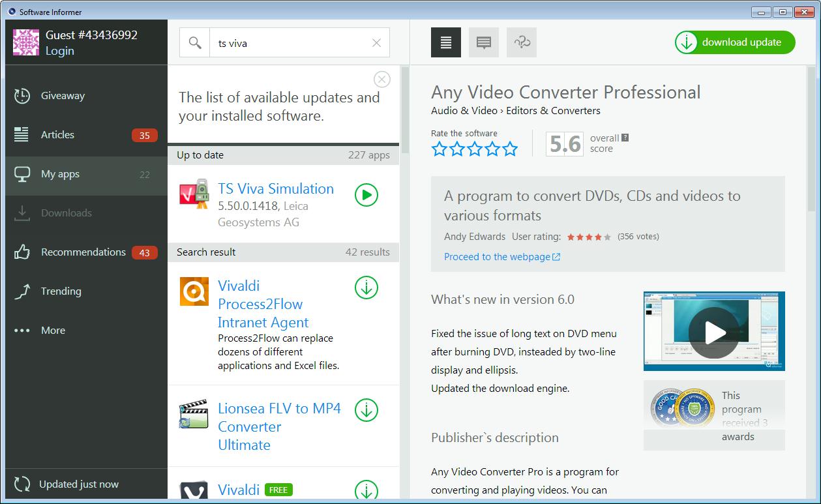
Task: Close the updates list info banner
Action: [382, 80]
